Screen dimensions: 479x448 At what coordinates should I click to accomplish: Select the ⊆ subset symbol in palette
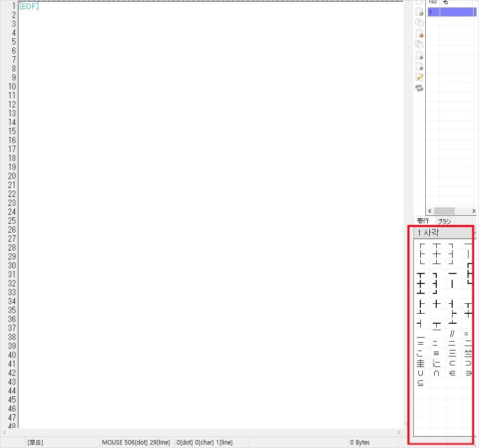(x=420, y=383)
